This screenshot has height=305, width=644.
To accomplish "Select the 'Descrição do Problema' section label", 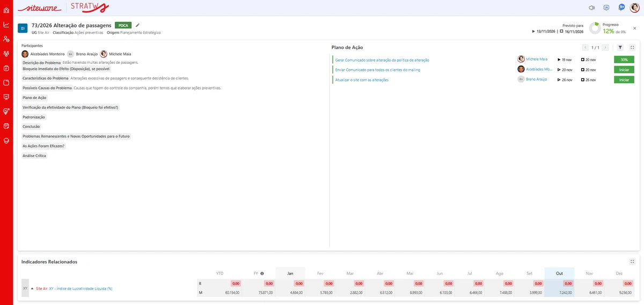I will 41,63.
